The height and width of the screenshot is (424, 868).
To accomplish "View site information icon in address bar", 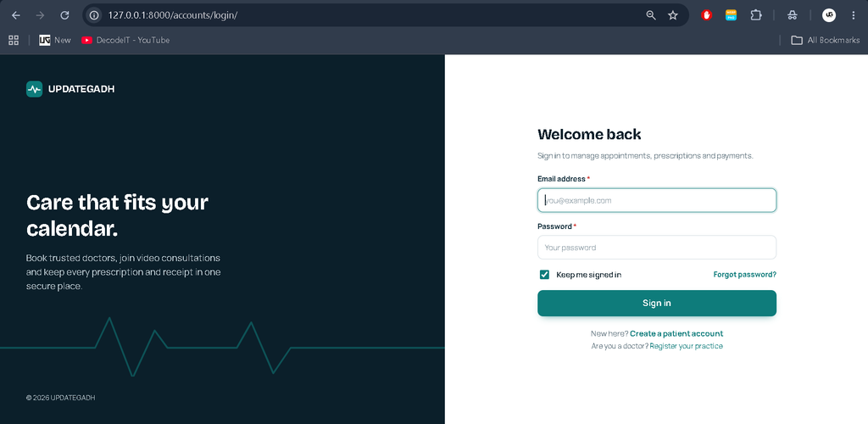I will 94,15.
